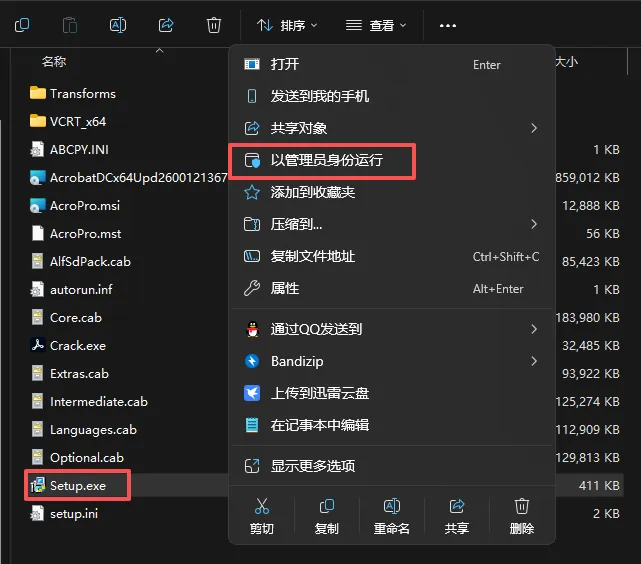Click the Bandizip blue lightning icon
Screen dimensions: 641x564
pos(252,361)
